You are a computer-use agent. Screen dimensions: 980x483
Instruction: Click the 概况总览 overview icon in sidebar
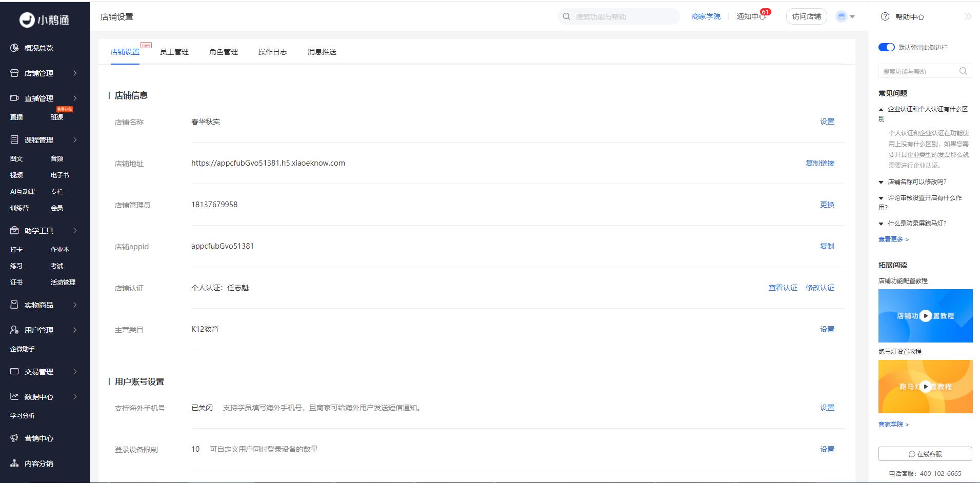click(x=14, y=48)
